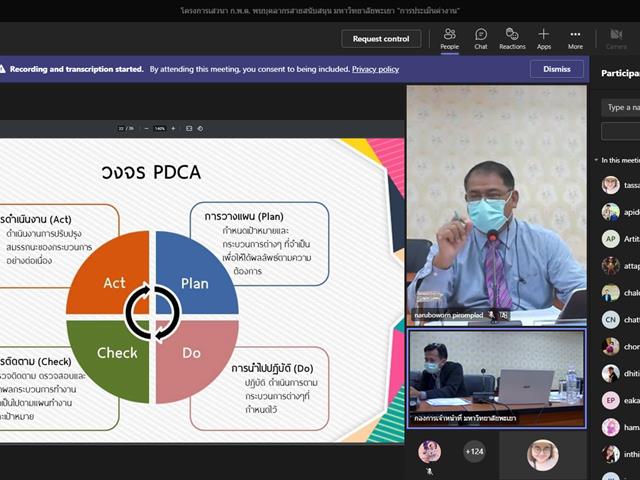Select the CN initials avatar

pos(610,320)
